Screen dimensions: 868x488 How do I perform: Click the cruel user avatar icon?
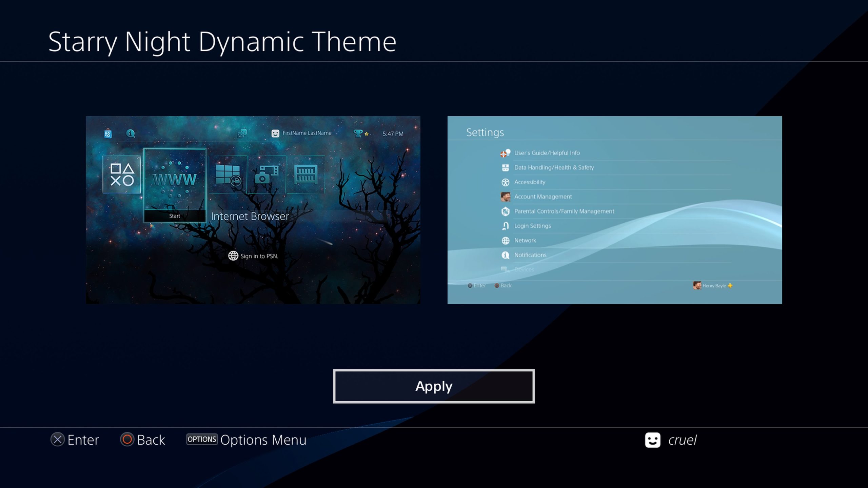pyautogui.click(x=652, y=440)
